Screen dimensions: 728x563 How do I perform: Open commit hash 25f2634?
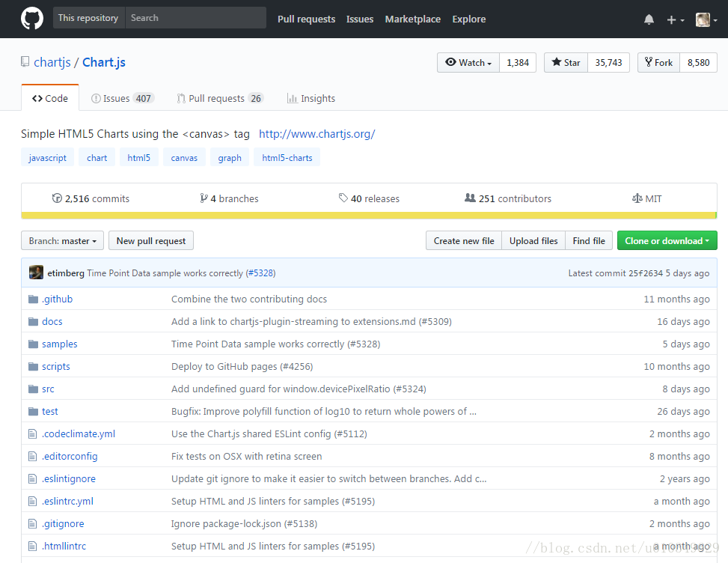pyautogui.click(x=646, y=273)
